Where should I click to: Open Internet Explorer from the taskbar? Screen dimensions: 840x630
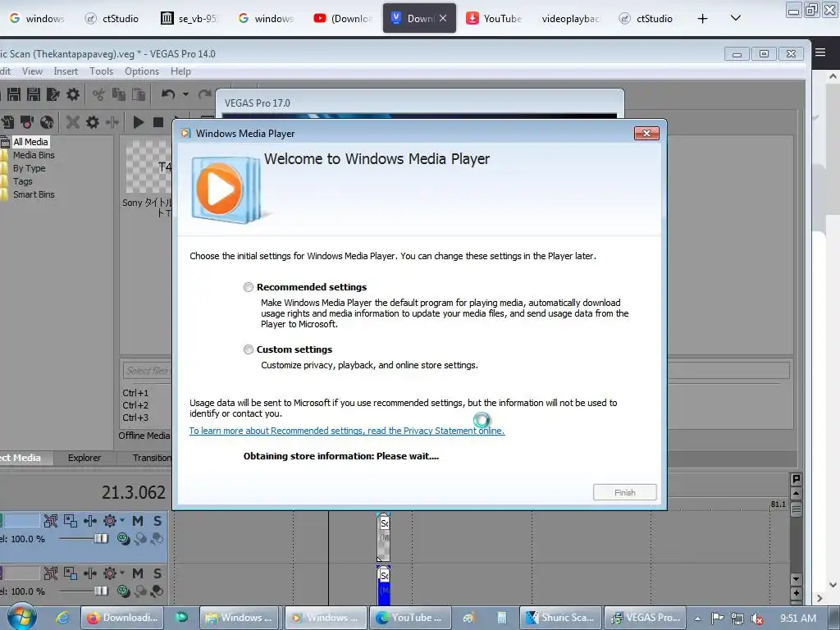[62, 618]
